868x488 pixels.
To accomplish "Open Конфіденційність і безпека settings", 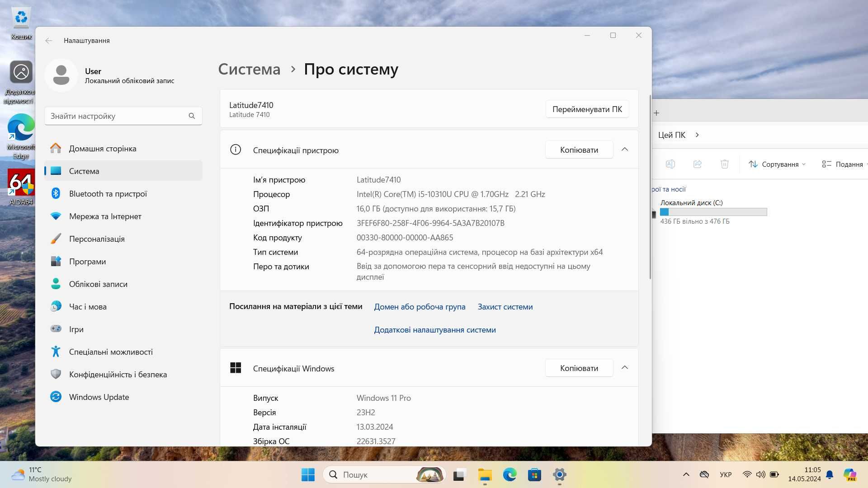I will 123,374.
